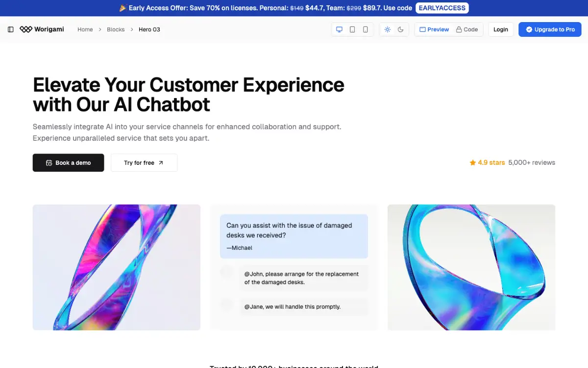Open Blocks in the breadcrumb
This screenshot has height=368, width=588.
tap(116, 29)
